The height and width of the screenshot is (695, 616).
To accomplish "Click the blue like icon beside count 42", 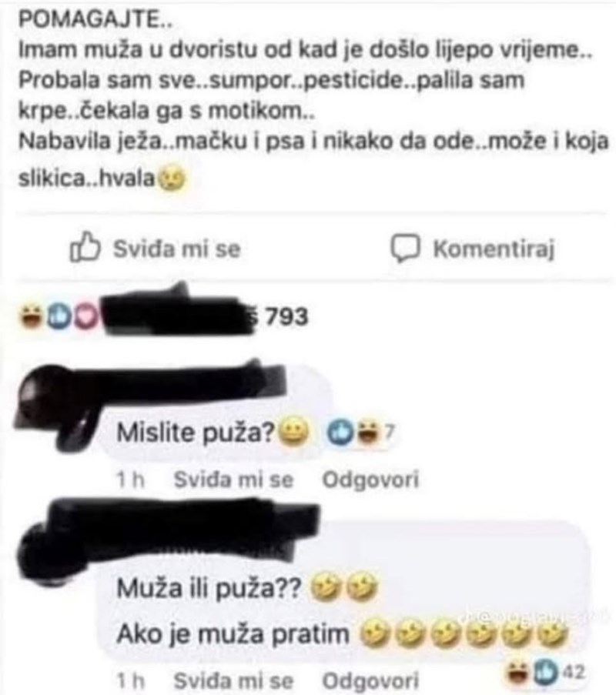I will point(544,672).
